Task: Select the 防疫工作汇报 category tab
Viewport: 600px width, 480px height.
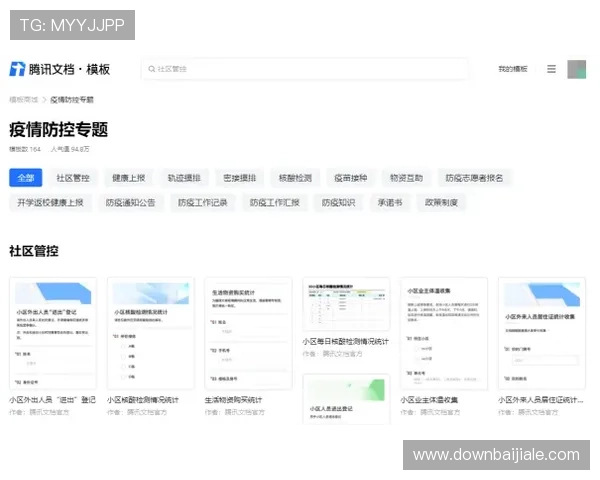Action: pos(274,202)
